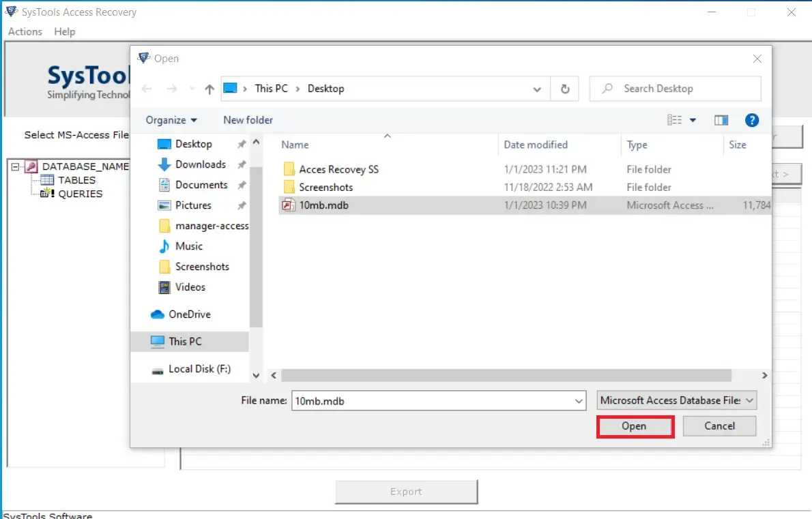Click the Cancel button
Screen dimensions: 812x519
(x=719, y=426)
